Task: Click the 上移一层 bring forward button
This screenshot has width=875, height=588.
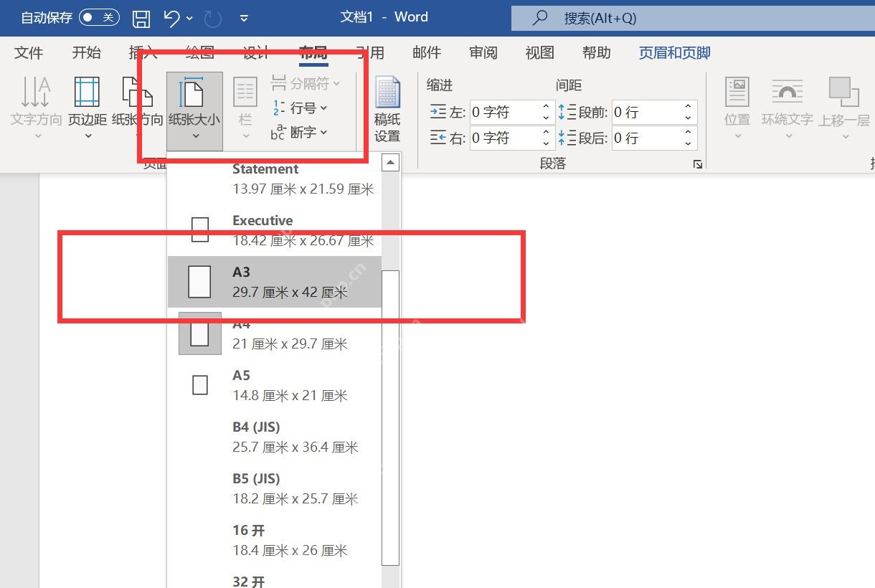Action: 844,108
